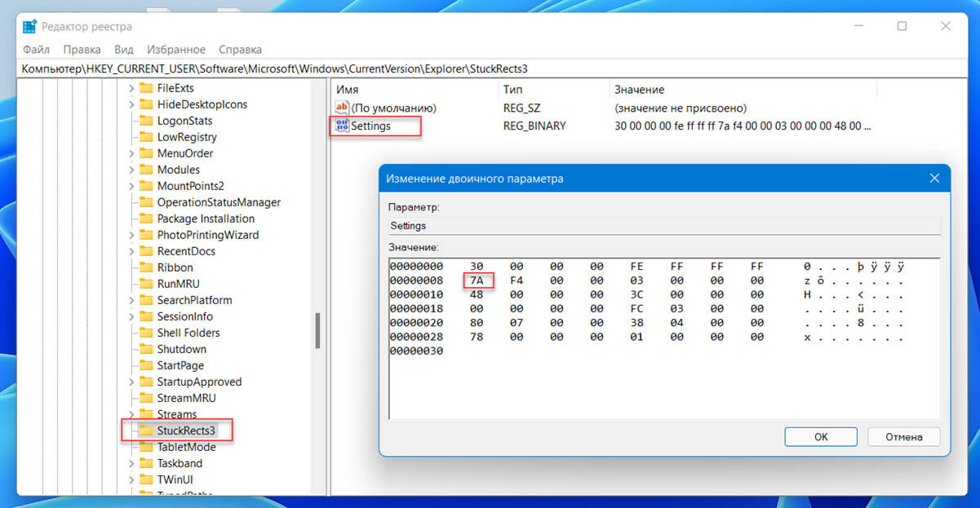Select the TabletMode tree key

186,447
